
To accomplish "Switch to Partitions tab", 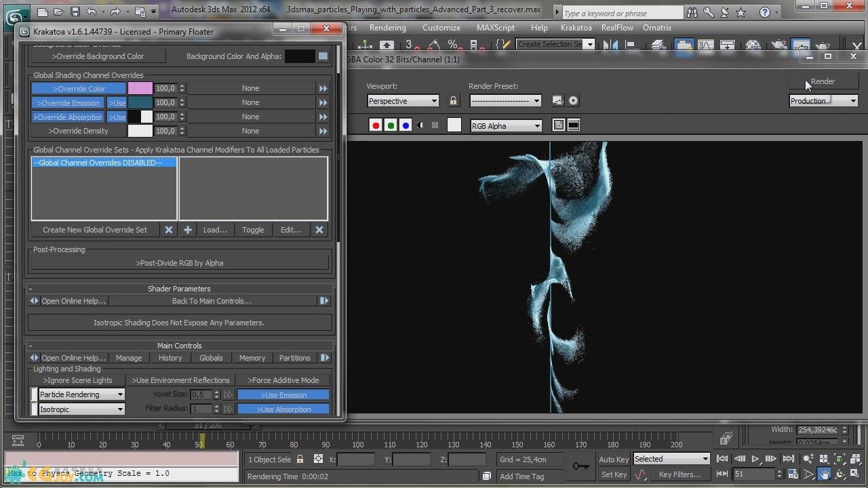I will pos(295,358).
